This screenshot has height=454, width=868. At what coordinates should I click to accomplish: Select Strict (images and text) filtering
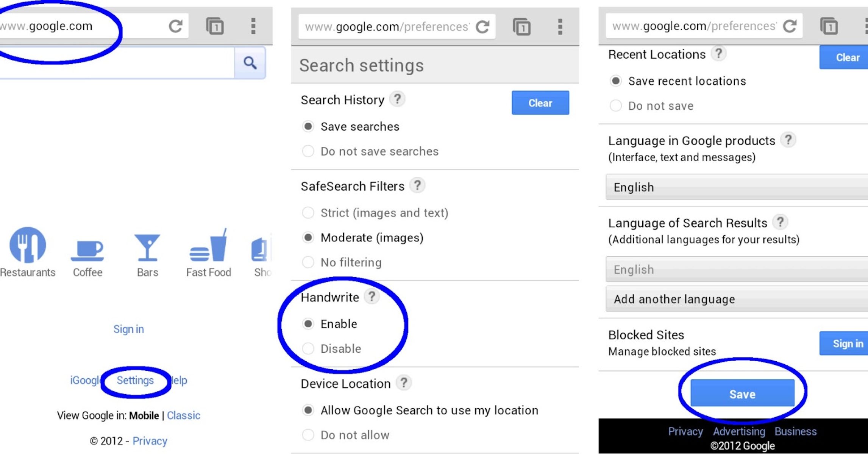(308, 213)
